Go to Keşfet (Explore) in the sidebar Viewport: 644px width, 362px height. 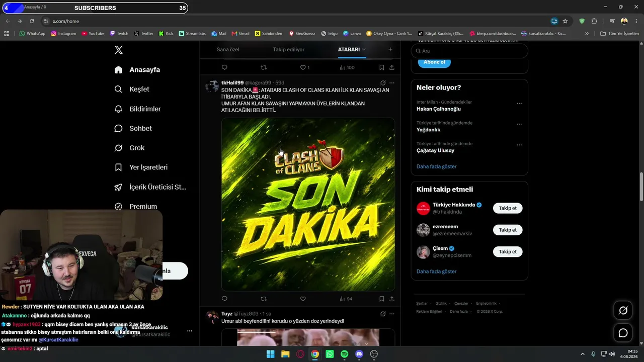tap(132, 89)
